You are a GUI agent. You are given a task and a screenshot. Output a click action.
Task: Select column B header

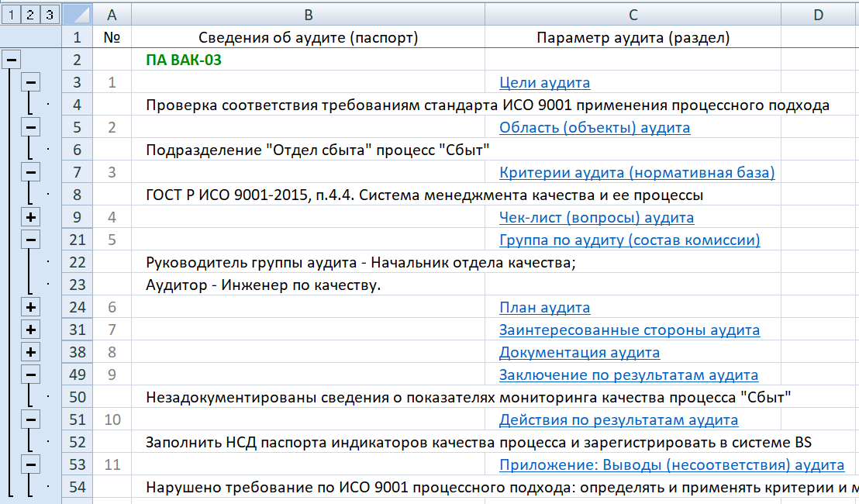pyautogui.click(x=308, y=14)
